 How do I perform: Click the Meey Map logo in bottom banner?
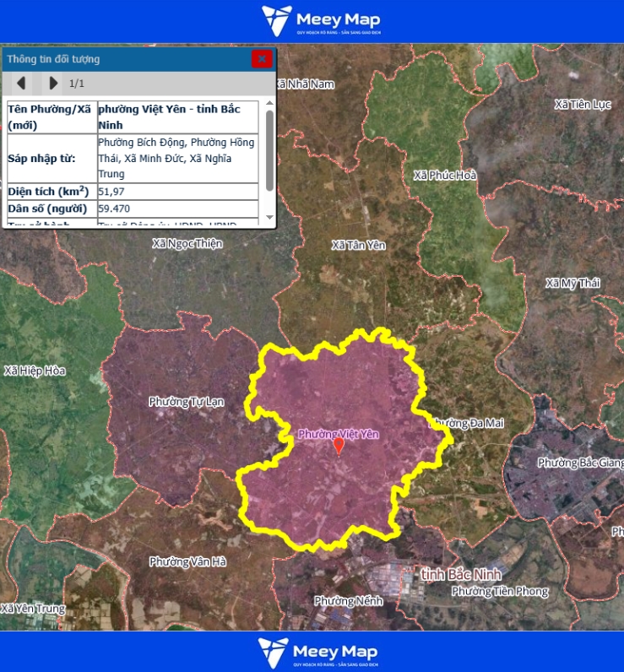(318, 653)
